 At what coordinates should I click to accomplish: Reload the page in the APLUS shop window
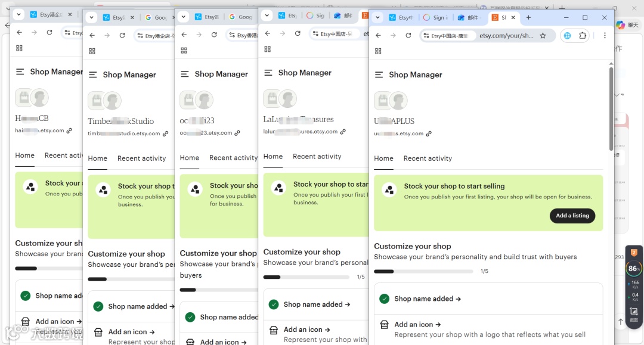click(x=408, y=36)
